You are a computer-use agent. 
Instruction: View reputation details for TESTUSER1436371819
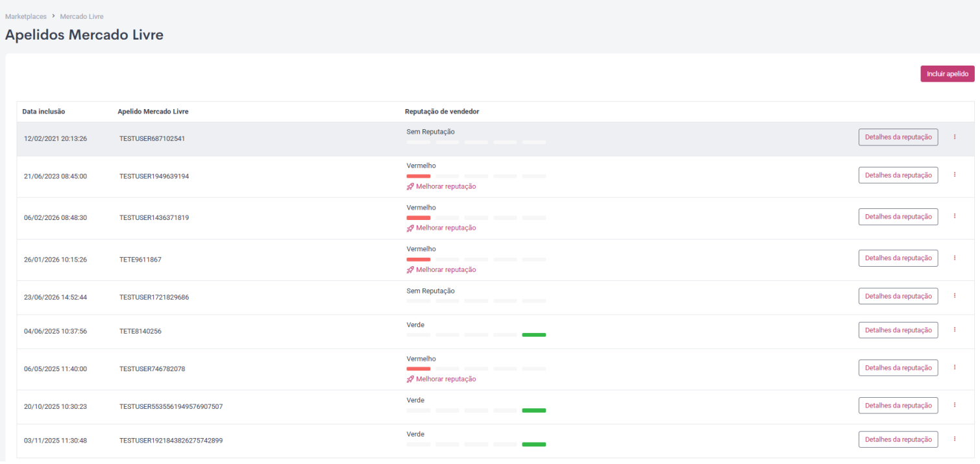[898, 217]
